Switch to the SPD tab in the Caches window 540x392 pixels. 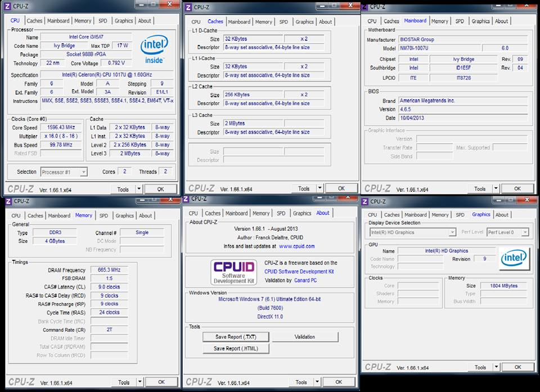283,22
